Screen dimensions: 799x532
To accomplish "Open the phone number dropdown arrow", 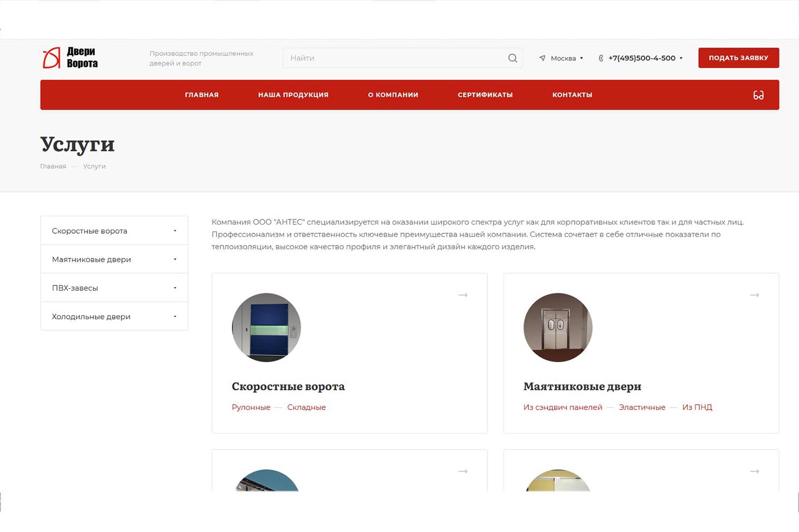I will [681, 58].
